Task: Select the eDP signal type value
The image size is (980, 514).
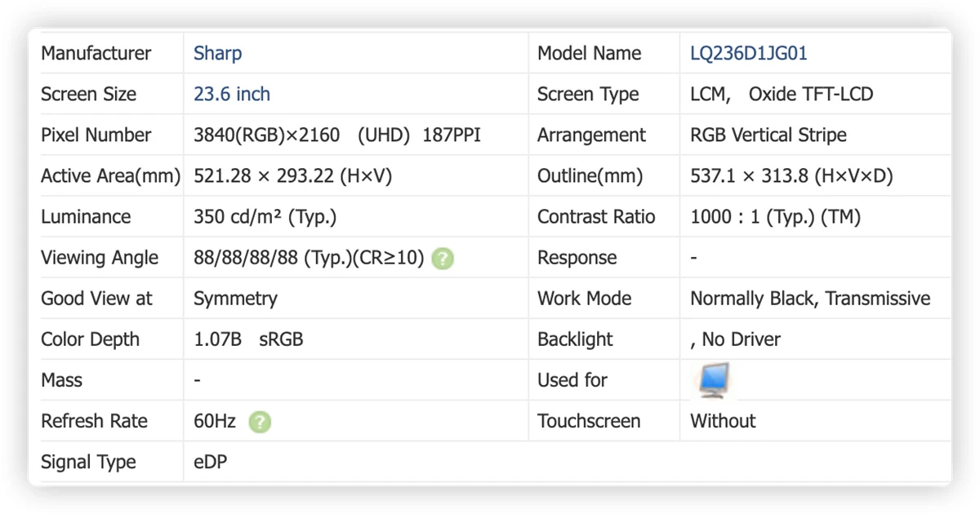Action: [211, 462]
